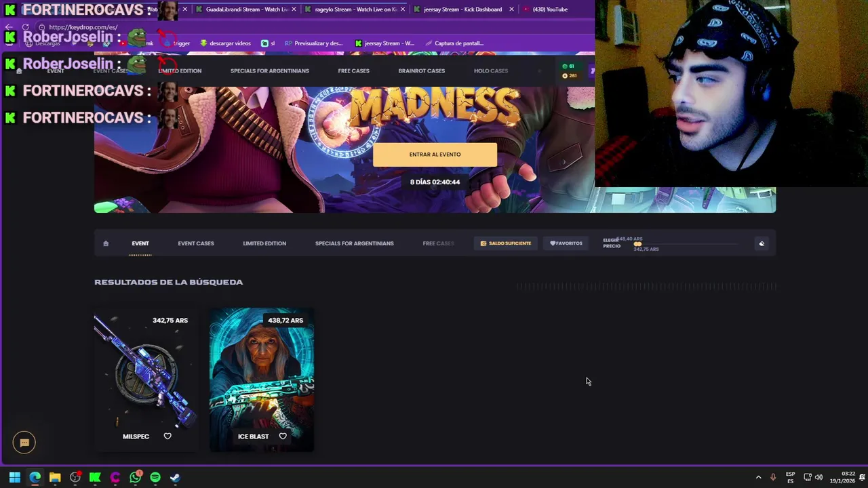The image size is (868, 488).
Task: Click the eraser clear-filters icon
Action: 762,243
